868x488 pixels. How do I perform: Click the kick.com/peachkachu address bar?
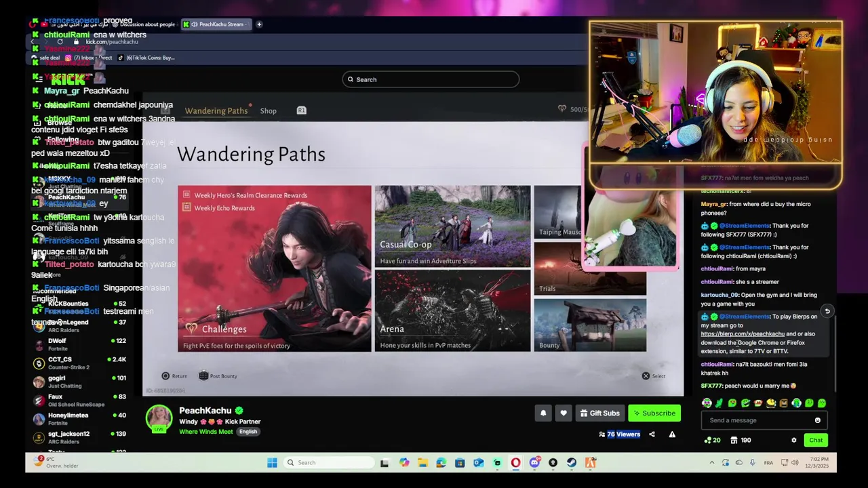pyautogui.click(x=112, y=42)
